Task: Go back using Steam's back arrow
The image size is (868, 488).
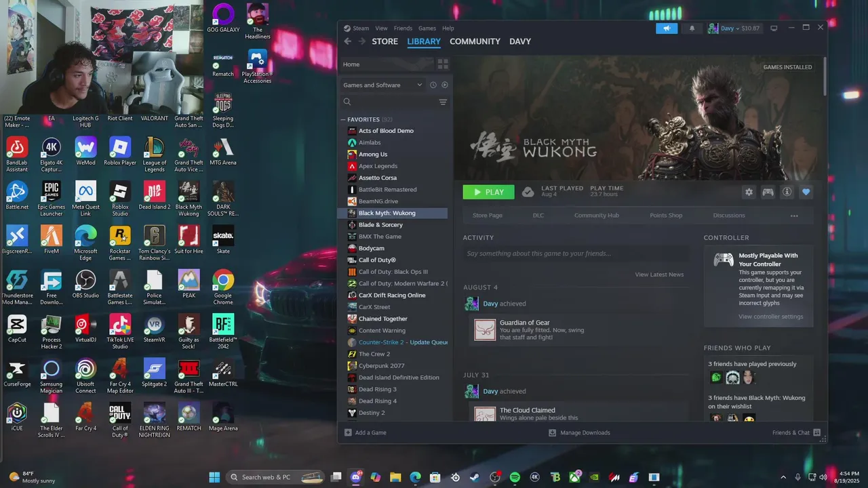Action: (347, 41)
